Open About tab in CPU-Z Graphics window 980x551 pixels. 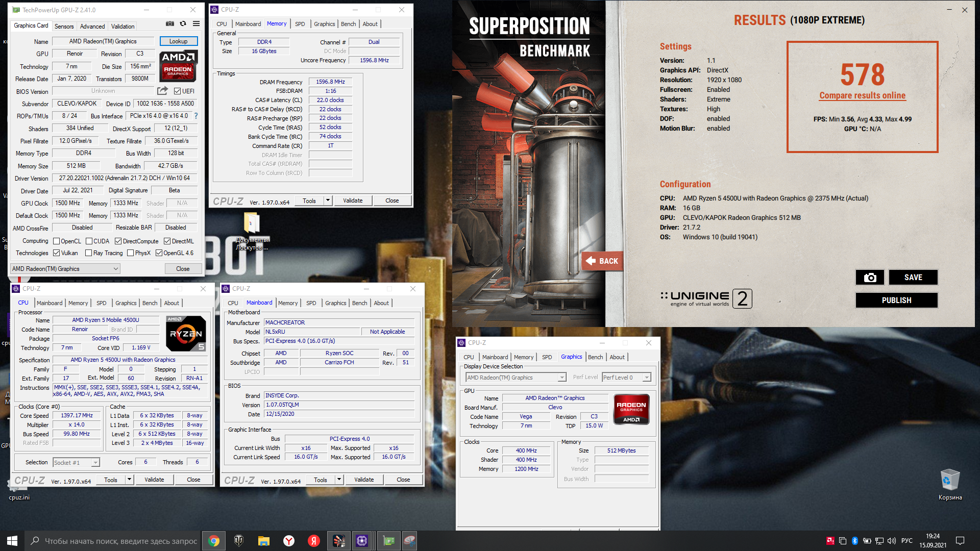click(617, 357)
